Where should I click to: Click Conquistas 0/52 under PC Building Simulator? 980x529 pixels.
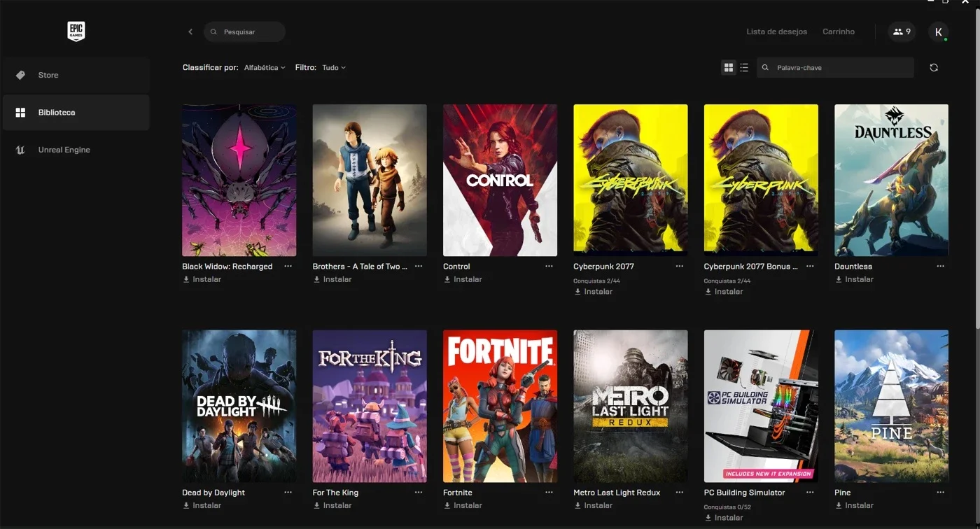pos(727,507)
